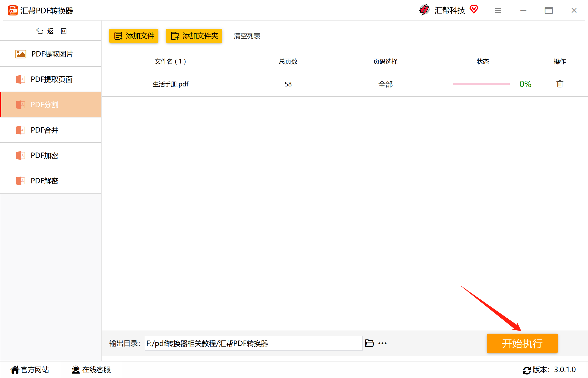Viewport: 588px width, 378px height.
Task: Click 清空列表 to clear the list
Action: pos(247,36)
